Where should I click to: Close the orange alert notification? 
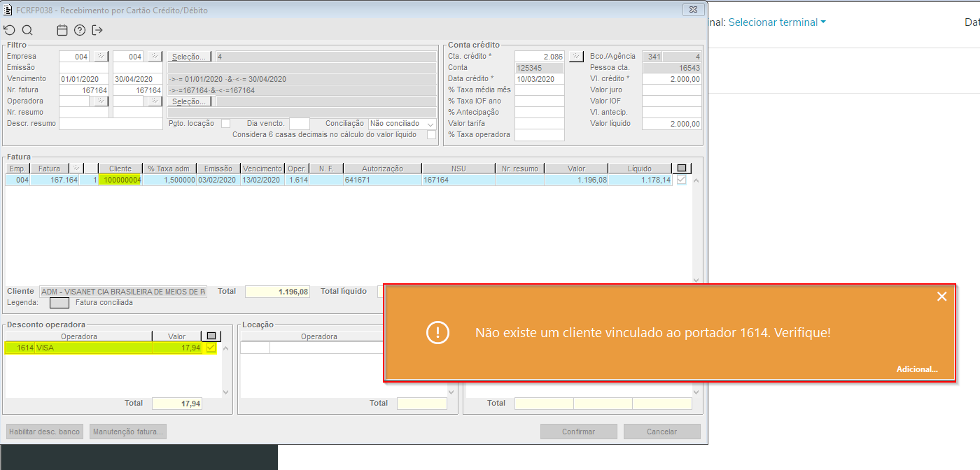(941, 297)
